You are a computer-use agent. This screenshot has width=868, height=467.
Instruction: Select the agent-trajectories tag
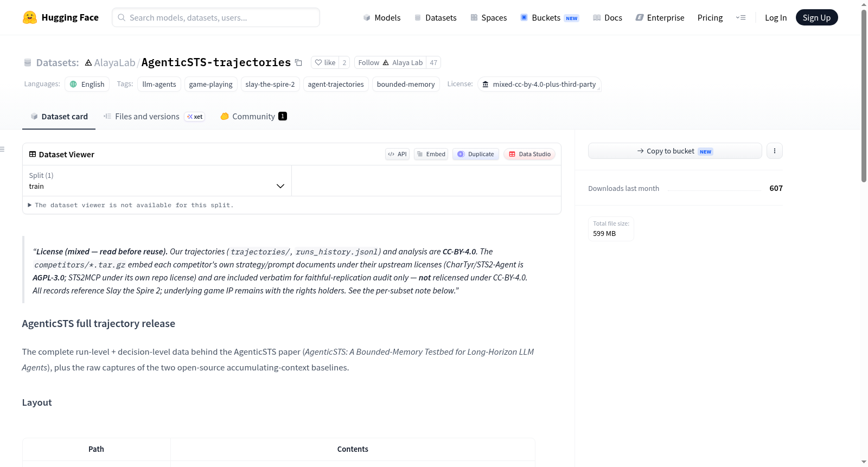point(336,84)
